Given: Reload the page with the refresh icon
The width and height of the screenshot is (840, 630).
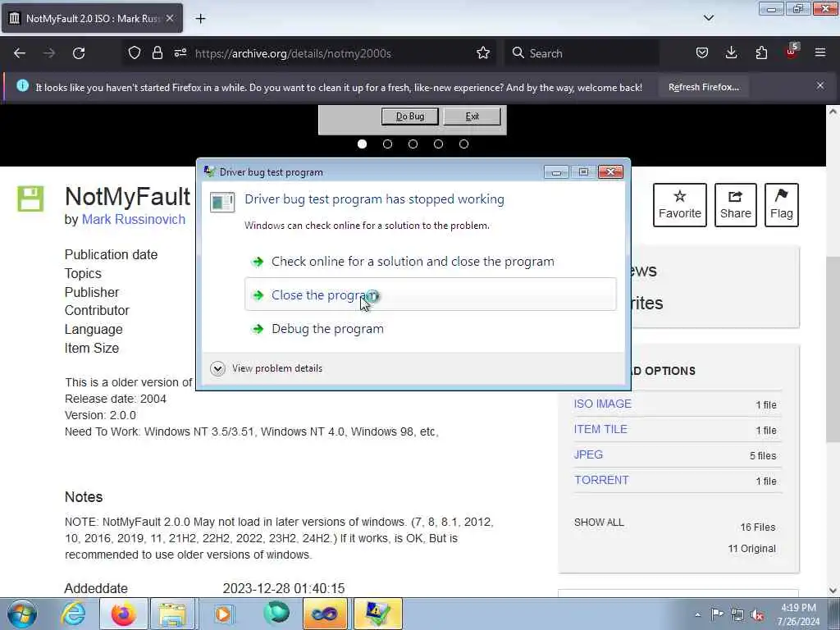Looking at the screenshot, I should click(79, 53).
